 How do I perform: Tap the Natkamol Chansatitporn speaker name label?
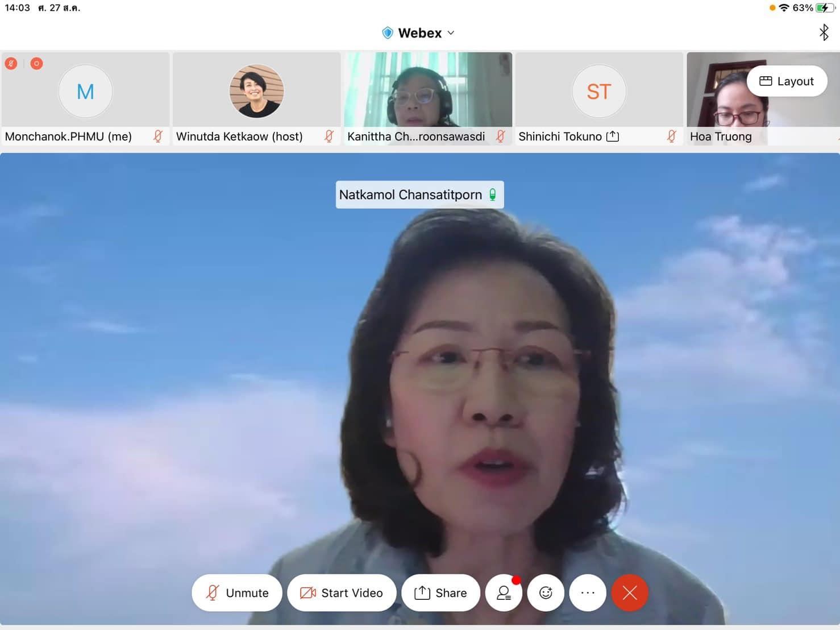(x=410, y=194)
